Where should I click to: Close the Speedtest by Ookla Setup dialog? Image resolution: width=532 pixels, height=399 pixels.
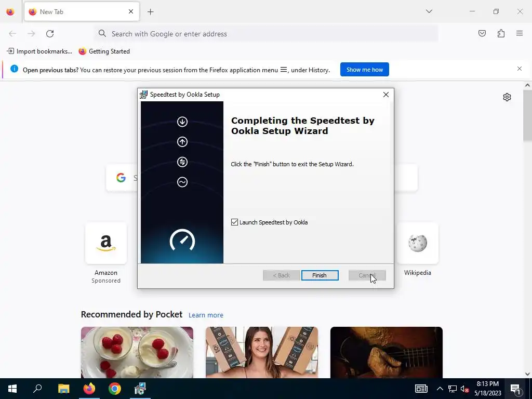click(x=386, y=95)
